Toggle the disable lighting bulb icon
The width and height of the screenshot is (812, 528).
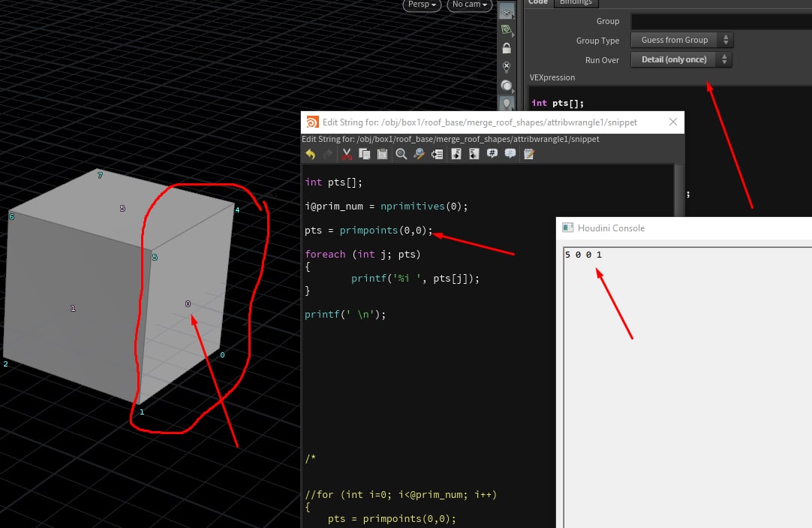click(x=507, y=67)
